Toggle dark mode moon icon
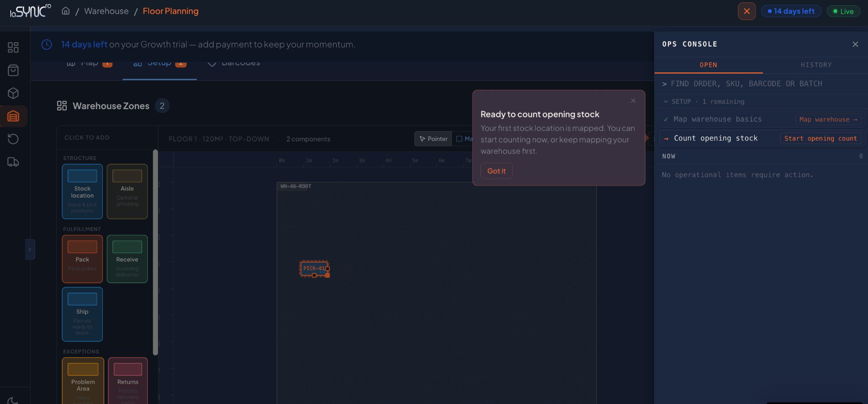This screenshot has height=404, width=868. pos(13,400)
